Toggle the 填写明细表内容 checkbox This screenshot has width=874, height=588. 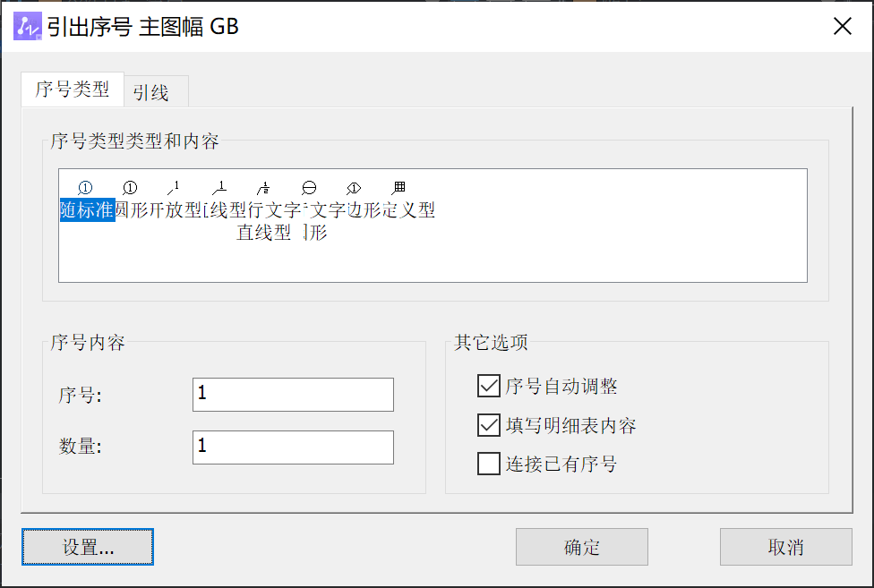pyautogui.click(x=489, y=425)
